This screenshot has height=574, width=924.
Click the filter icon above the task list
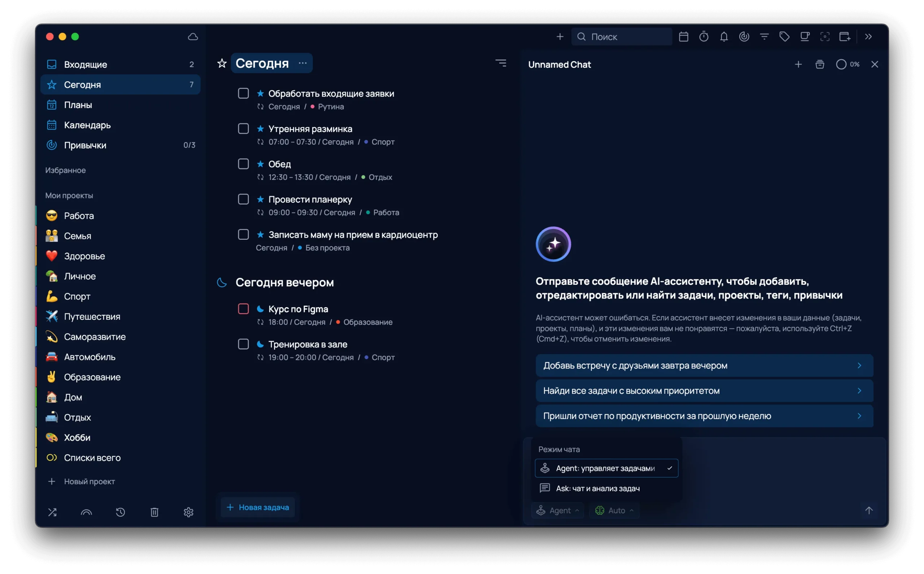pos(501,63)
